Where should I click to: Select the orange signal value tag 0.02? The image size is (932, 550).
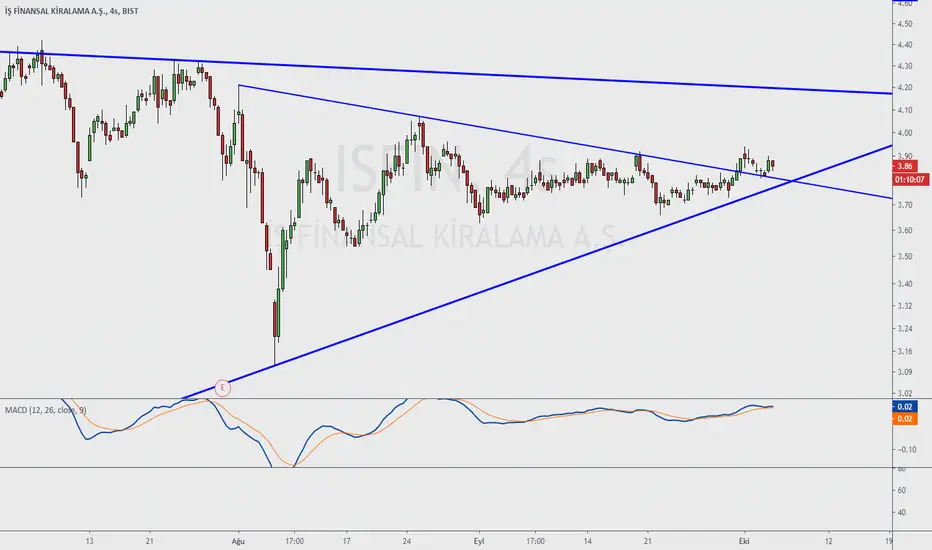point(905,419)
